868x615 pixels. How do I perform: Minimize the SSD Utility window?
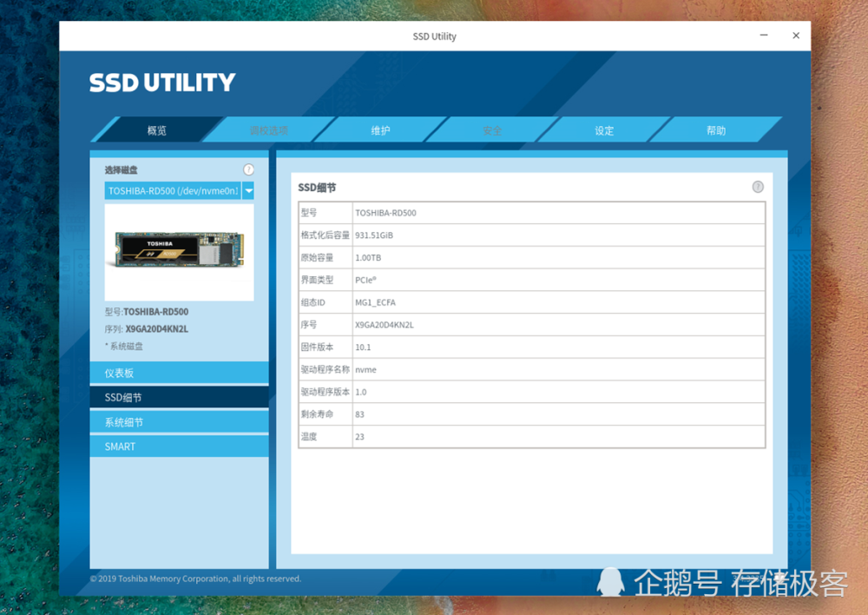764,36
